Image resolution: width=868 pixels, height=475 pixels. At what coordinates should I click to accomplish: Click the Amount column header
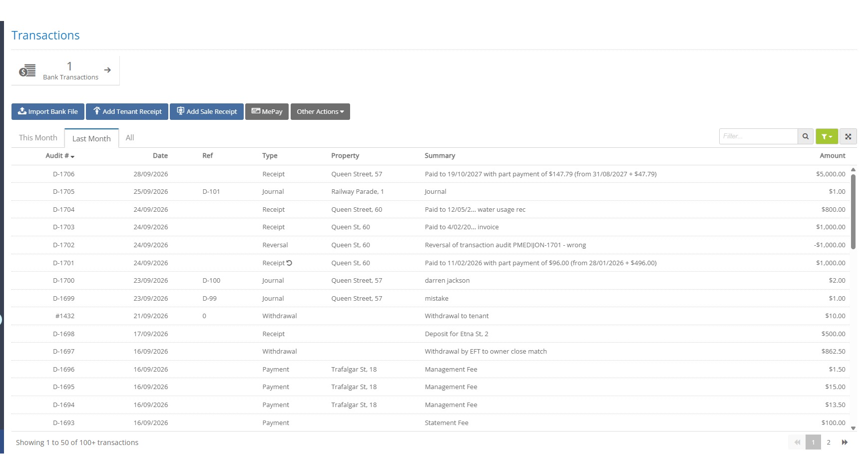click(x=833, y=156)
